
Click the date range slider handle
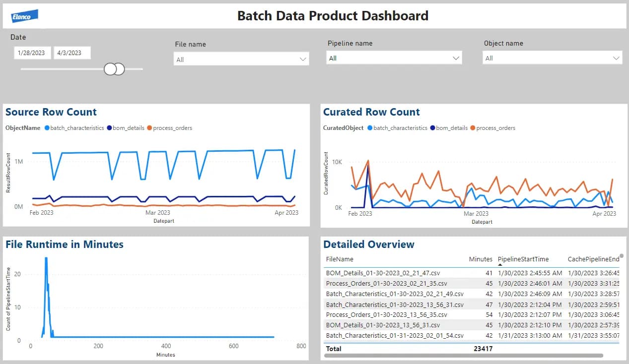[114, 69]
